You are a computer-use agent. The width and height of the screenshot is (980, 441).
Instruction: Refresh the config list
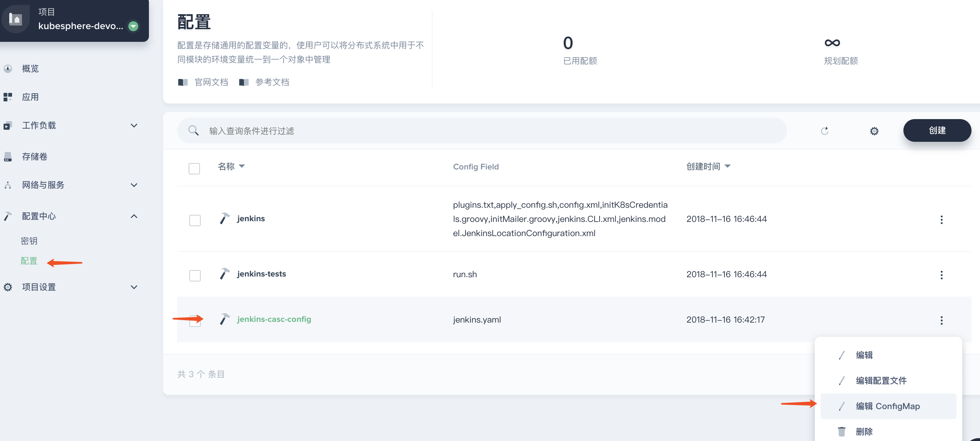tap(824, 131)
